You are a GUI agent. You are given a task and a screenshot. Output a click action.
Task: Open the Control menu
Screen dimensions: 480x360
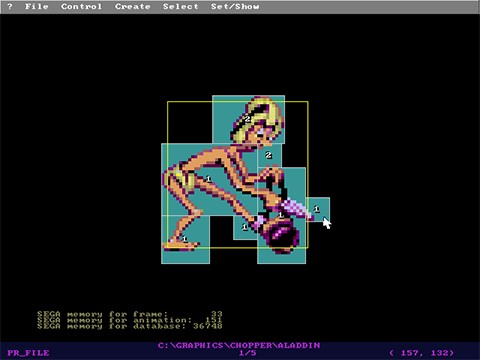tap(81, 6)
